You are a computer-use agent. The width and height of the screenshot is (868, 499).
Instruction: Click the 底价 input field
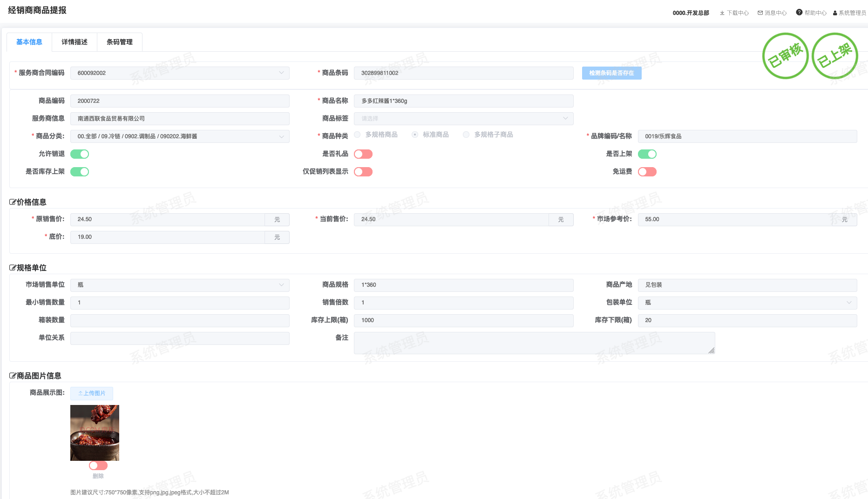click(168, 237)
